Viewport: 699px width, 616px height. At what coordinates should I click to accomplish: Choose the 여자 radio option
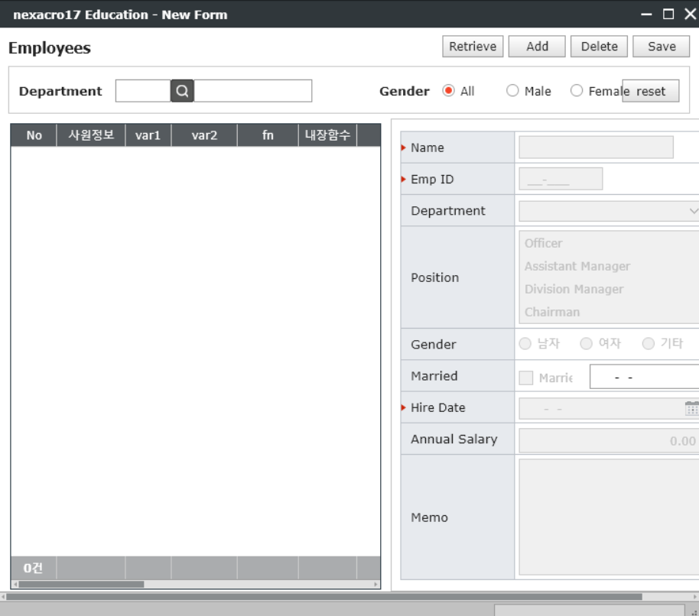[x=587, y=343]
